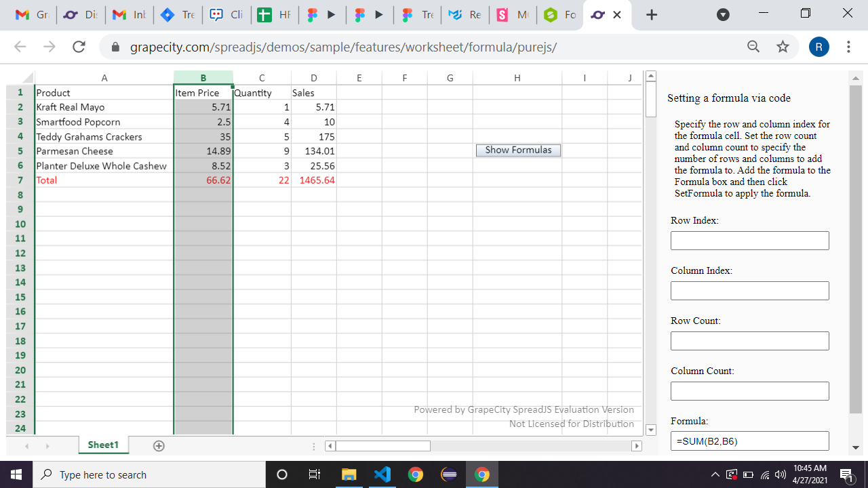Click the R profile avatar

click(818, 47)
